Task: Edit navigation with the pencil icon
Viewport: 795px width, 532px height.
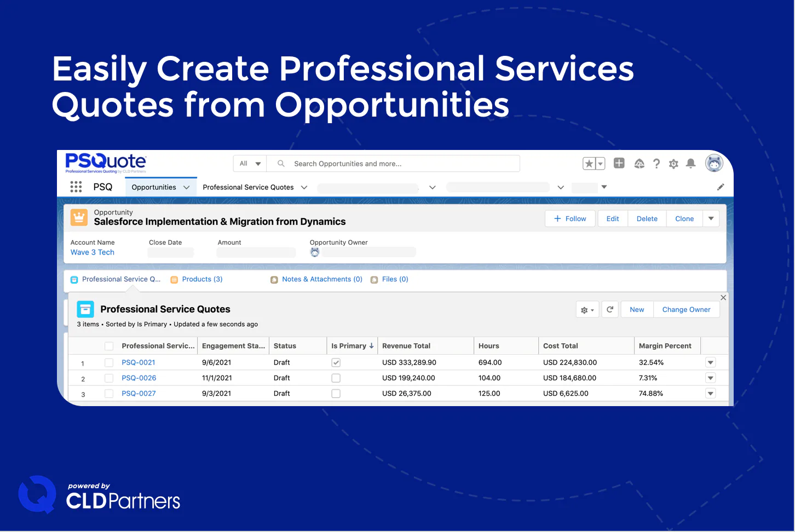Action: (x=721, y=187)
